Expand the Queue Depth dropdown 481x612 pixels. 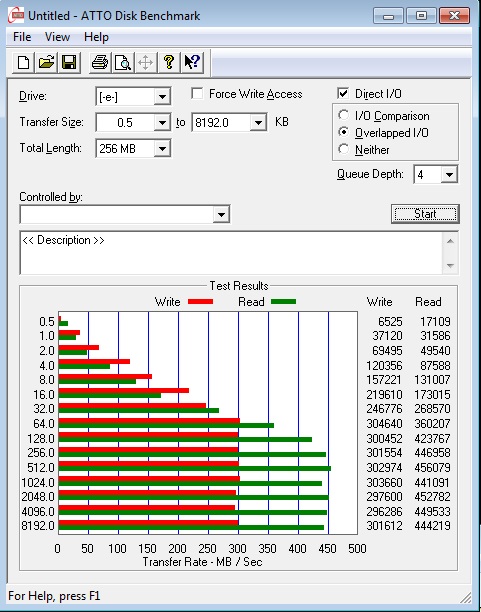click(449, 174)
